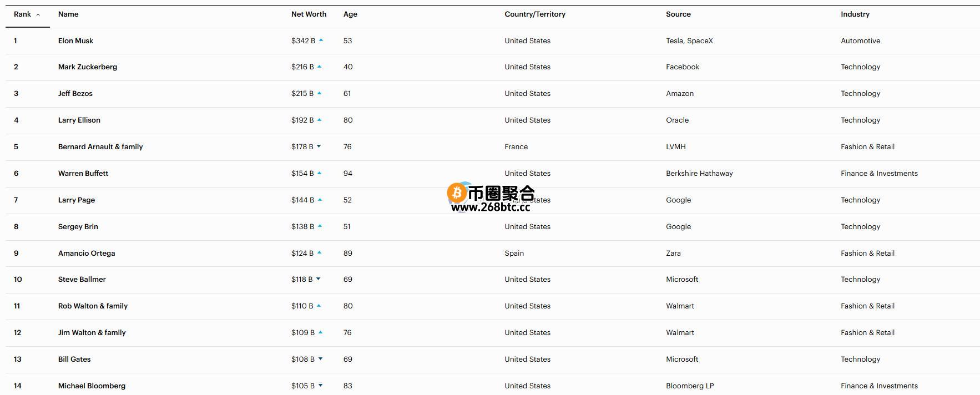Open Mark Zuckerberg's profile

88,67
